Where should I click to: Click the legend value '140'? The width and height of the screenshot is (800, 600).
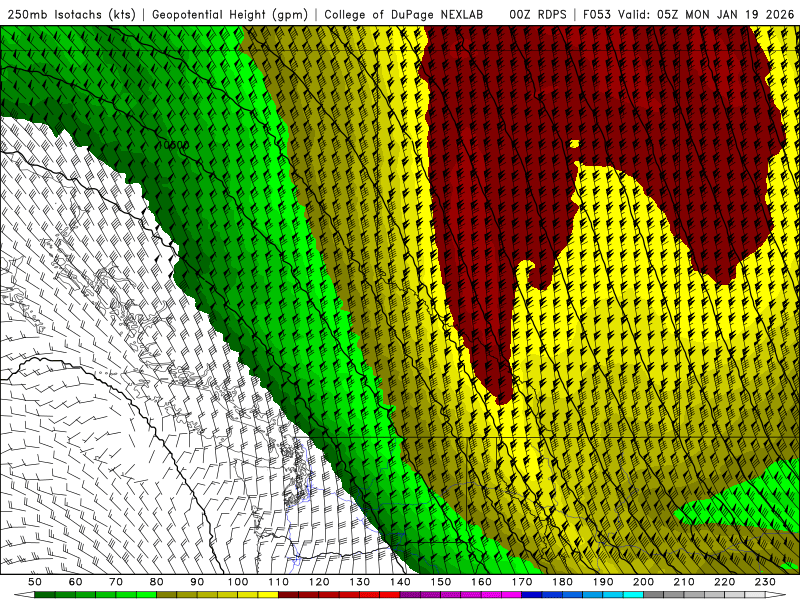(401, 582)
